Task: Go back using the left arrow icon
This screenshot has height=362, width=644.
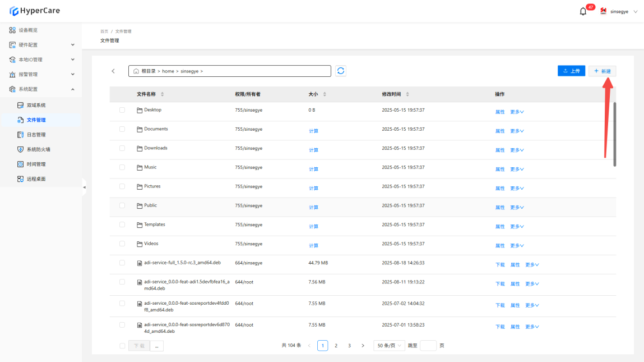Action: 113,71
